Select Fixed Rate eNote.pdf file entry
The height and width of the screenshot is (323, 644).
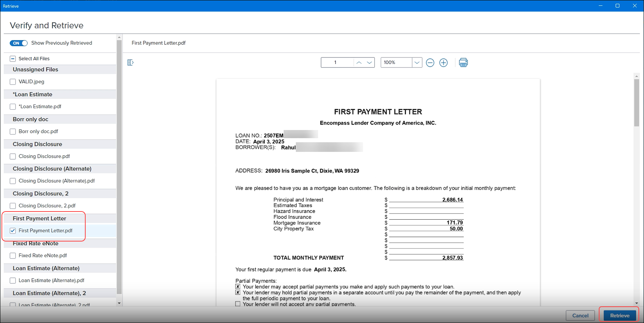(43, 256)
